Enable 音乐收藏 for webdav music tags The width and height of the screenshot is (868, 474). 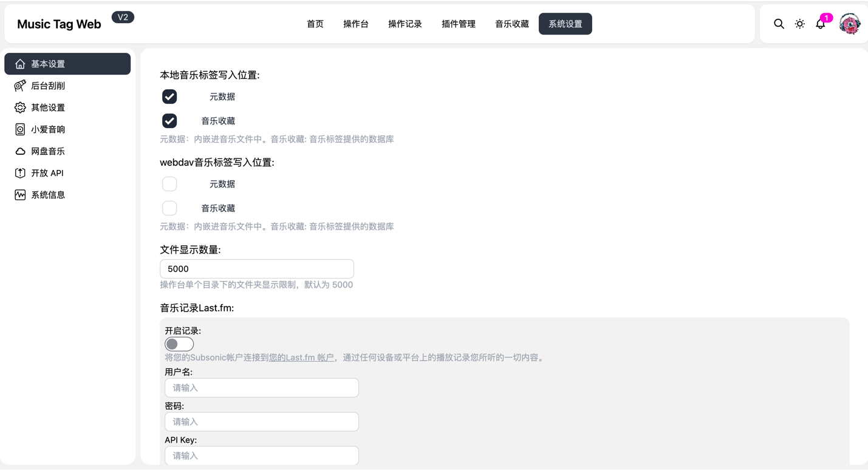coord(169,208)
